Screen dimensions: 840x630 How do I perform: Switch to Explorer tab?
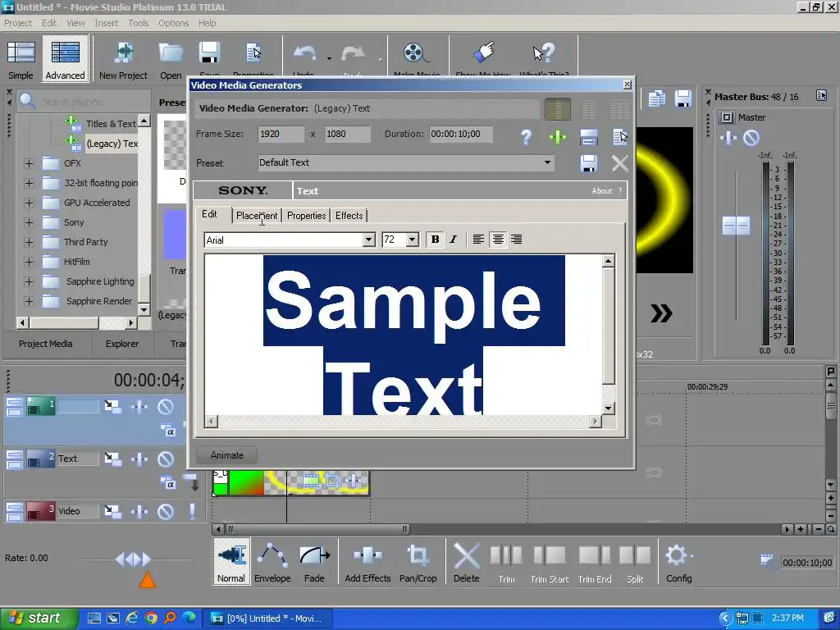[x=122, y=344]
